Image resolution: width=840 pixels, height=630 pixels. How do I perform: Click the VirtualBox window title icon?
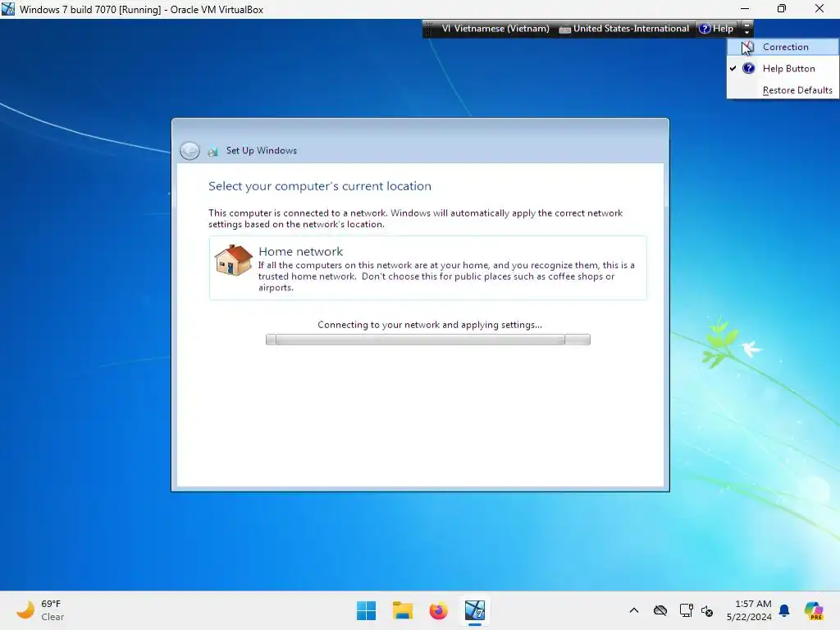(x=8, y=9)
